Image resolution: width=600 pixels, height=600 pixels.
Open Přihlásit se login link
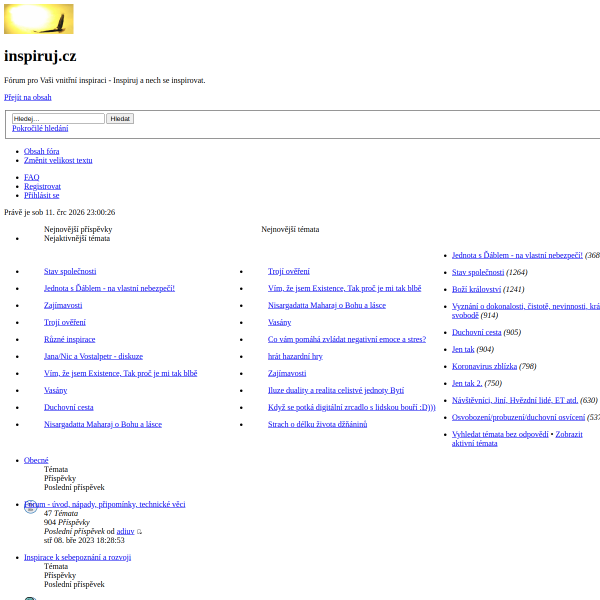tap(42, 195)
